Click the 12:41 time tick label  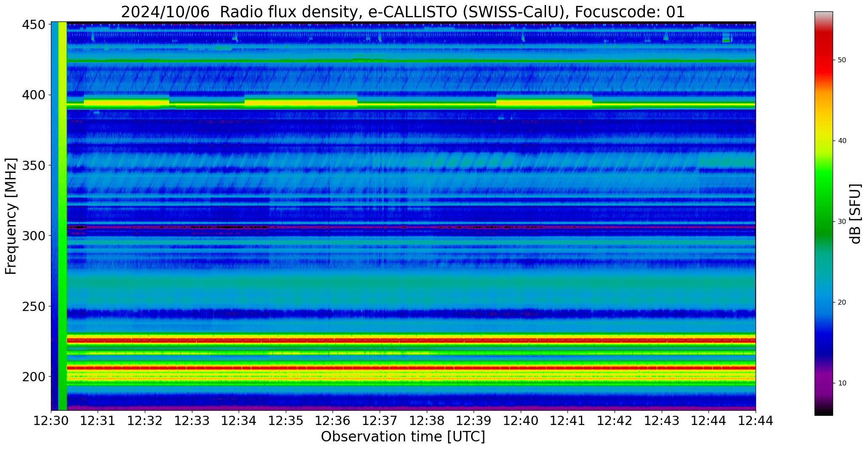tap(568, 420)
